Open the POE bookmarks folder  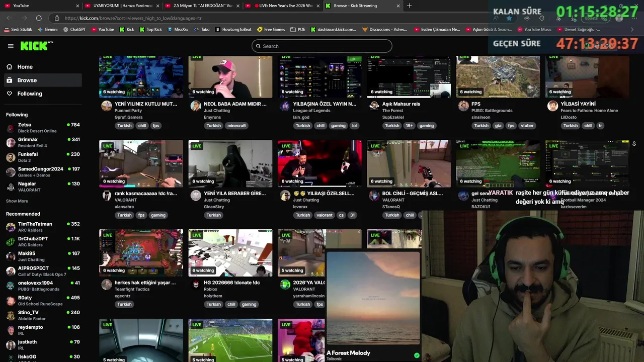coord(298,29)
